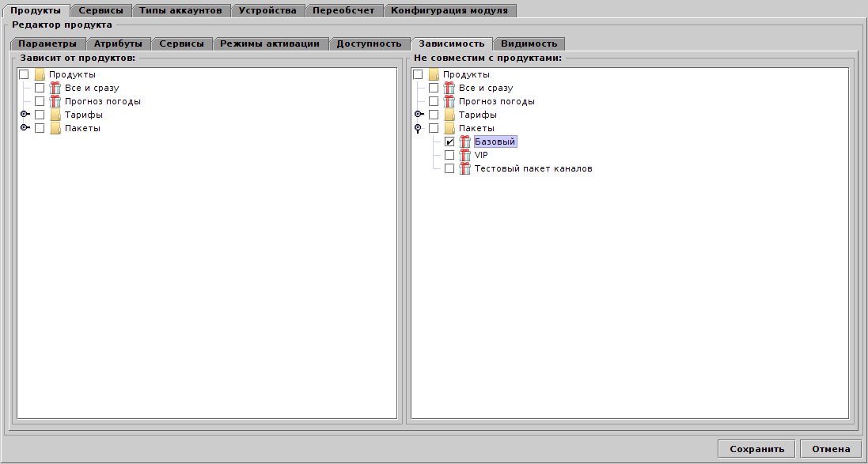This screenshot has width=868, height=464.
Task: Click 'Тарифы' folder icon in left tree
Action: [x=55, y=115]
